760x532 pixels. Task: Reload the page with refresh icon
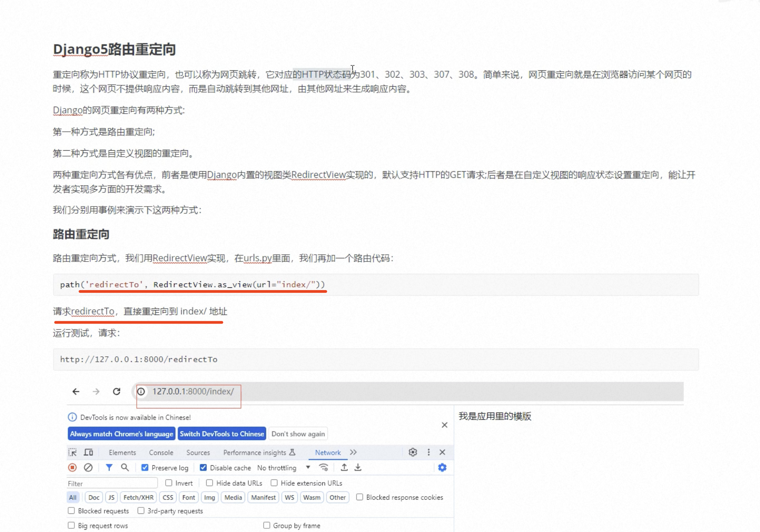(x=117, y=391)
